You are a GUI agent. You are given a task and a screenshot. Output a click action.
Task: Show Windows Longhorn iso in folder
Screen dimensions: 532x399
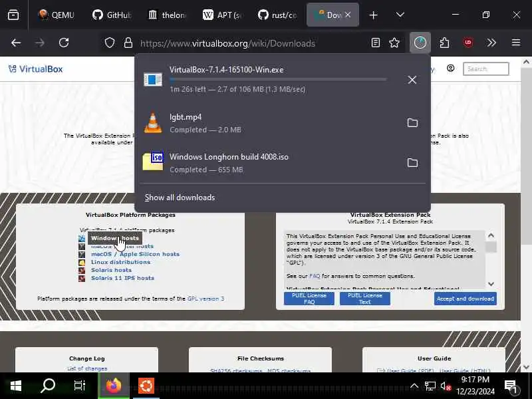point(412,163)
